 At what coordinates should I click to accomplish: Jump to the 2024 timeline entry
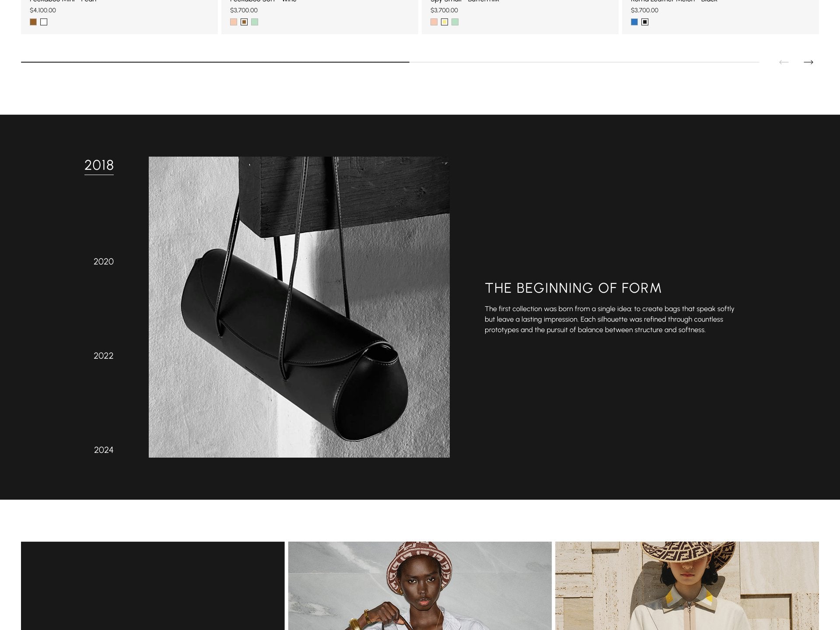(103, 450)
